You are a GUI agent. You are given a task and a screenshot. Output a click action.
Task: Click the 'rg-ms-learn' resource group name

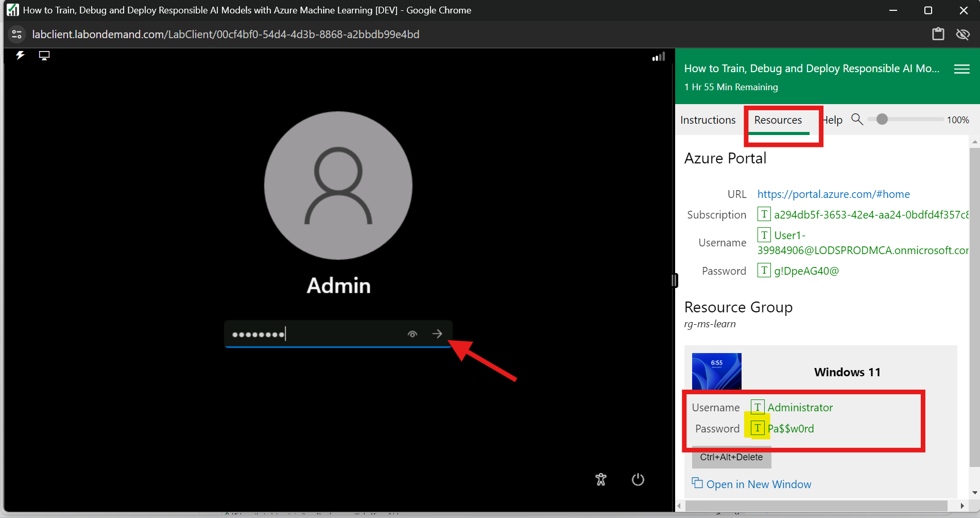710,324
